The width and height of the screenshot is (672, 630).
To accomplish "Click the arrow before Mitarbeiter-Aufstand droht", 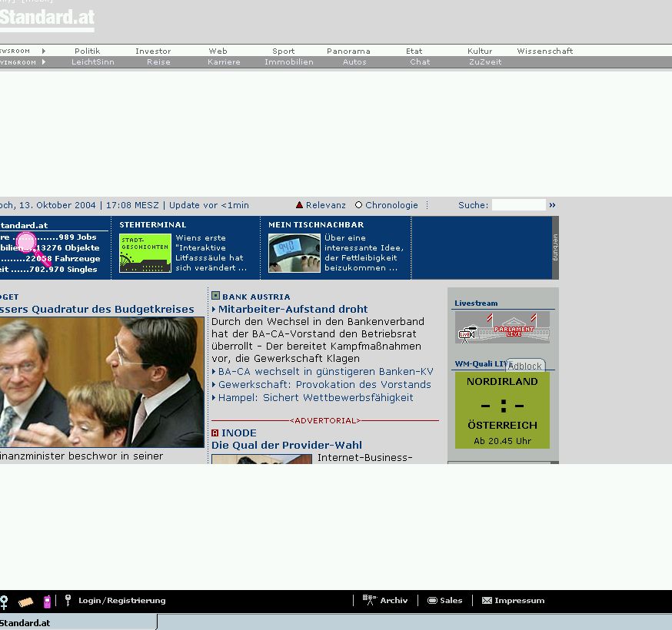I will click(214, 309).
